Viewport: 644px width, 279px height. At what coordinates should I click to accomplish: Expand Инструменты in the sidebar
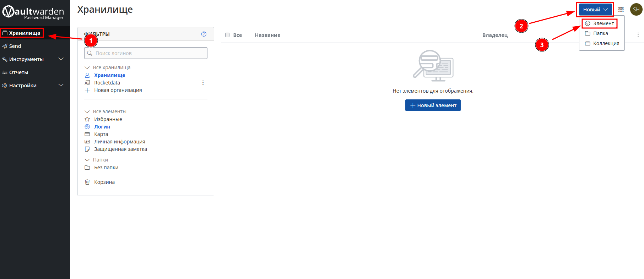[32, 59]
